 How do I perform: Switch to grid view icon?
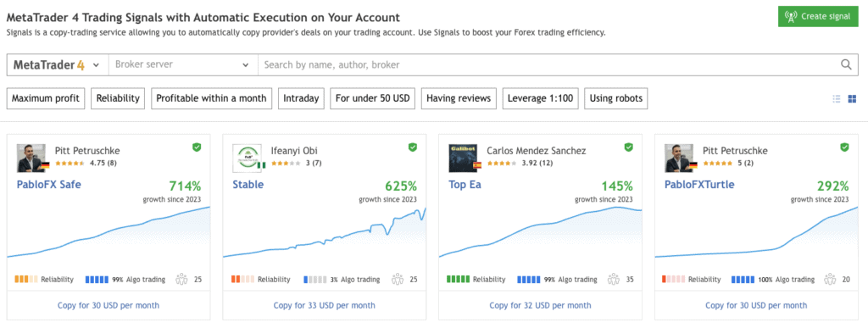pyautogui.click(x=852, y=99)
